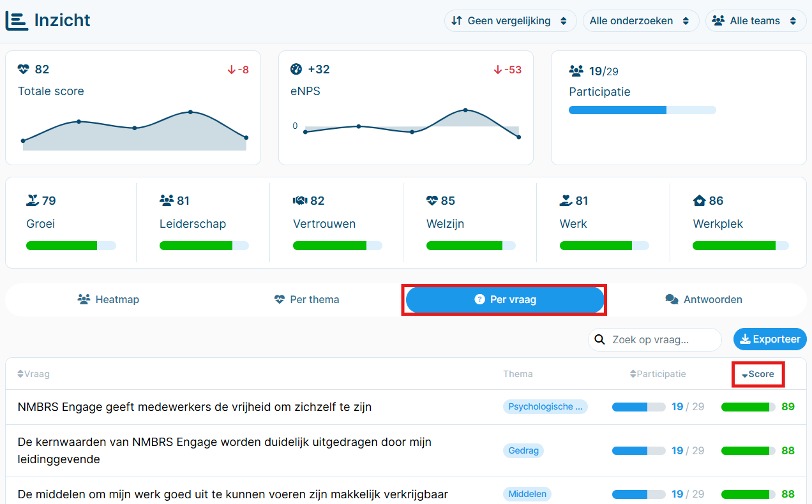The image size is (812, 504).
Task: Open the Alle onderzoeken dropdown
Action: tap(640, 20)
